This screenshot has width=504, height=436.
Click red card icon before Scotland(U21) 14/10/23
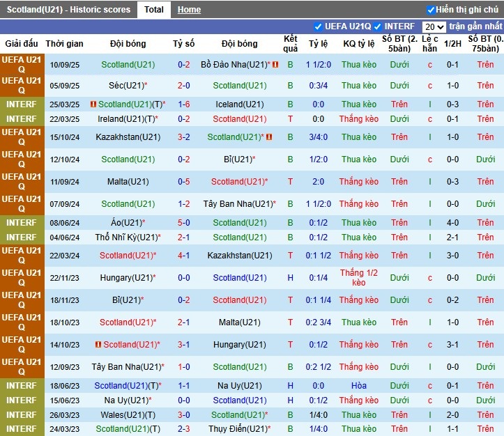98,345
